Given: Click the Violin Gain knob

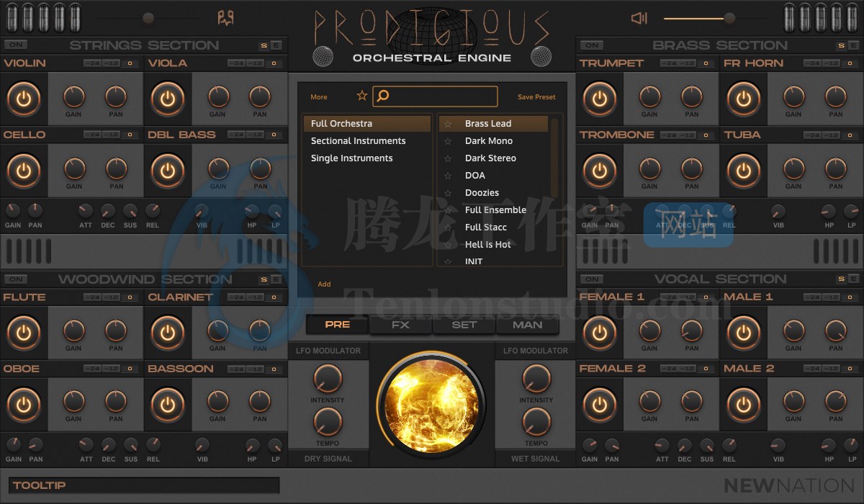Looking at the screenshot, I should pos(74,96).
